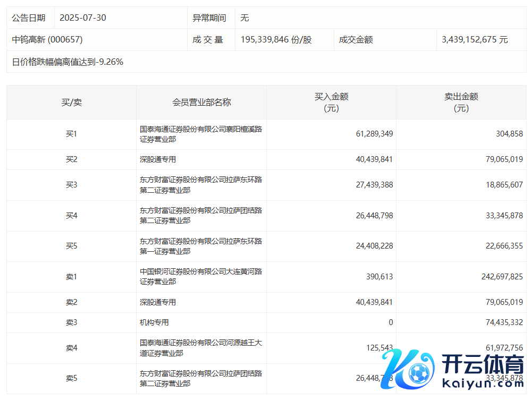Image resolution: width=532 pixels, height=401 pixels.
Task: Select the turnover amount 3,439,152,675 元
Action: coord(475,40)
